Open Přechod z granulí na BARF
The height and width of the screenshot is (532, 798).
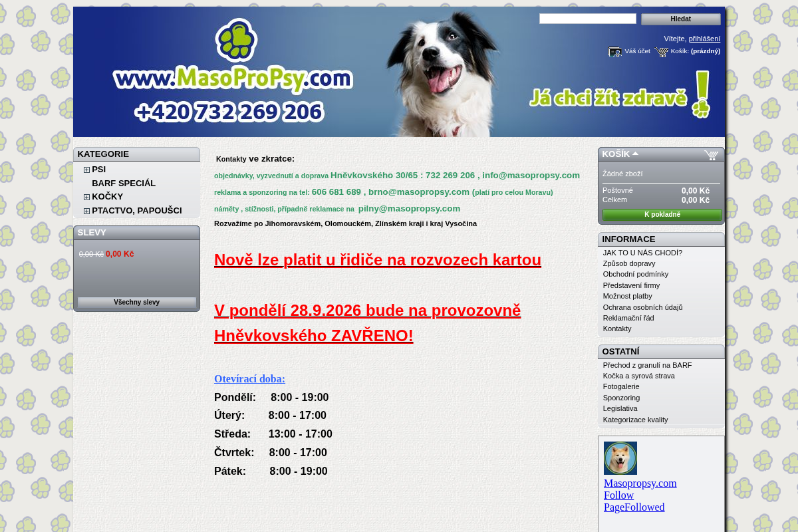(647, 365)
